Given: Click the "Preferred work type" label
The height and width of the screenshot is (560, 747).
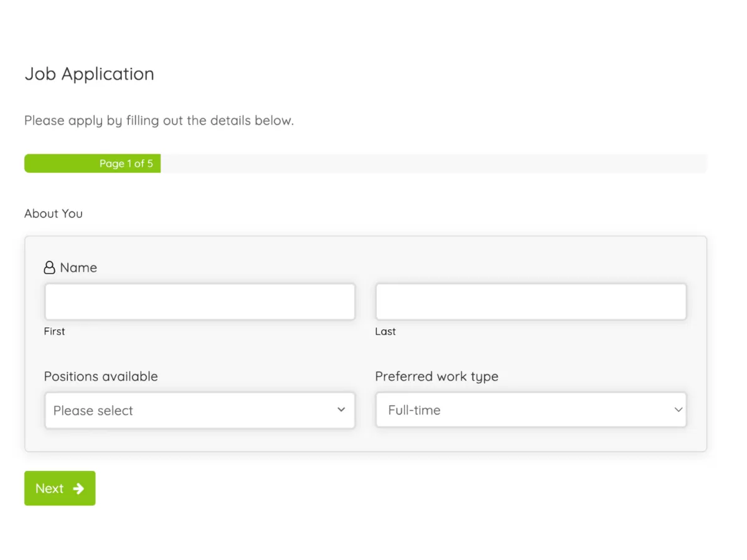Looking at the screenshot, I should (x=436, y=376).
